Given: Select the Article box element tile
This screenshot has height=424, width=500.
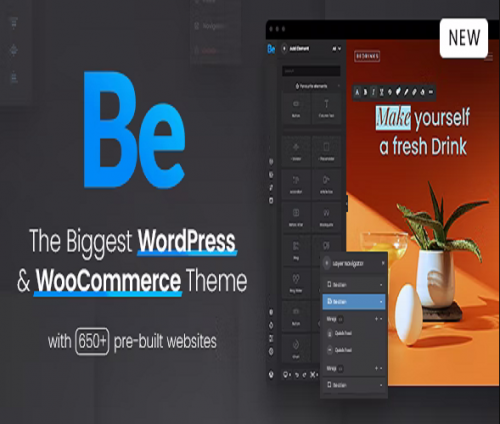Looking at the screenshot, I should point(326,185).
